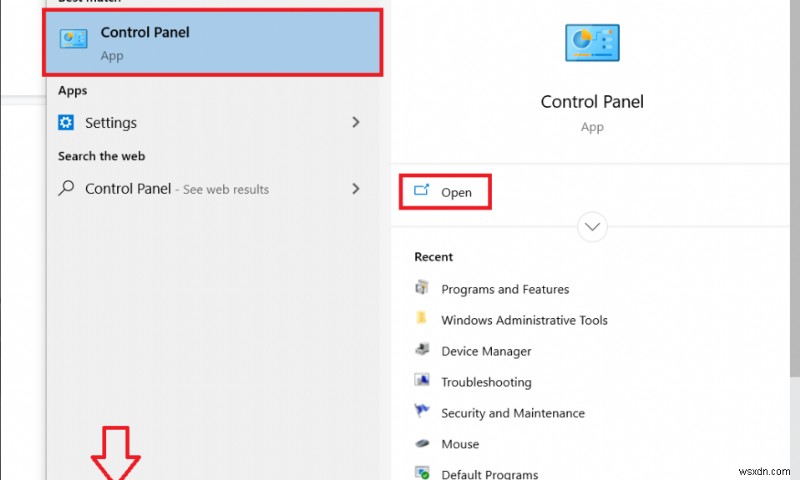The height and width of the screenshot is (480, 800).
Task: Click the Device Manager icon
Action: click(421, 351)
